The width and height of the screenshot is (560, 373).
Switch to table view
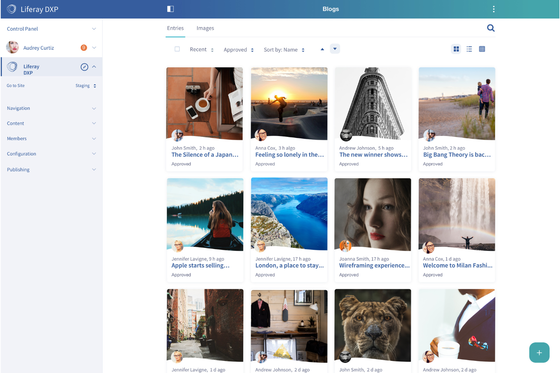click(x=482, y=49)
